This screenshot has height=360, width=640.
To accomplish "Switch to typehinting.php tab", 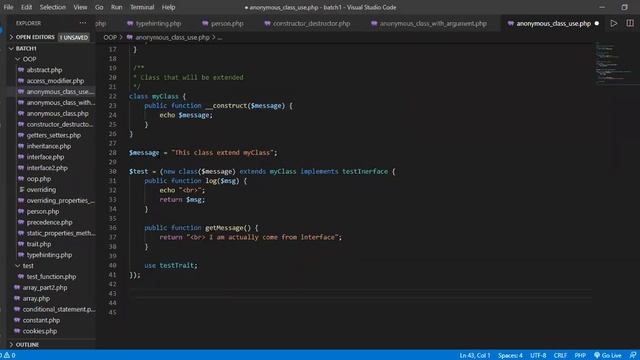I will point(154,24).
